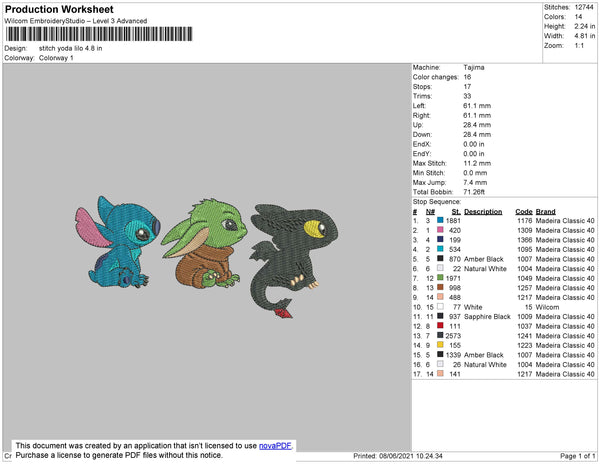The width and height of the screenshot is (600, 464).
Task: Pick the Amber Black swatch with 1339 stitches
Action: point(440,354)
